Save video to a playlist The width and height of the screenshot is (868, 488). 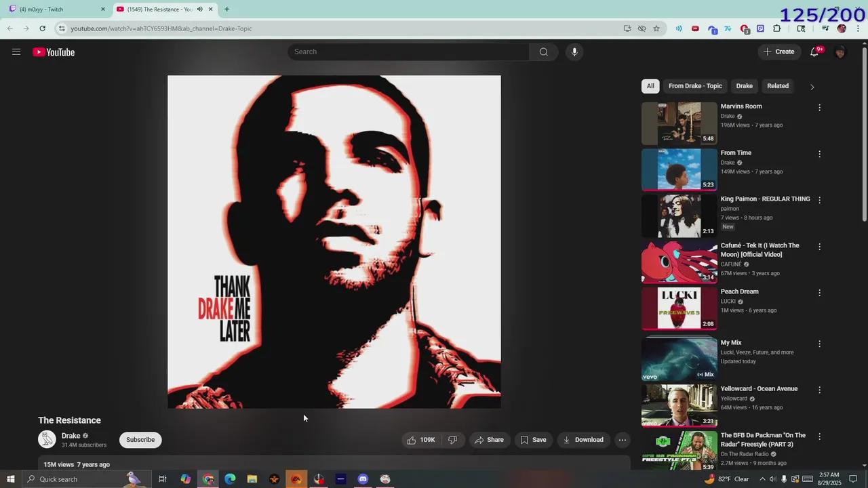[x=533, y=440]
